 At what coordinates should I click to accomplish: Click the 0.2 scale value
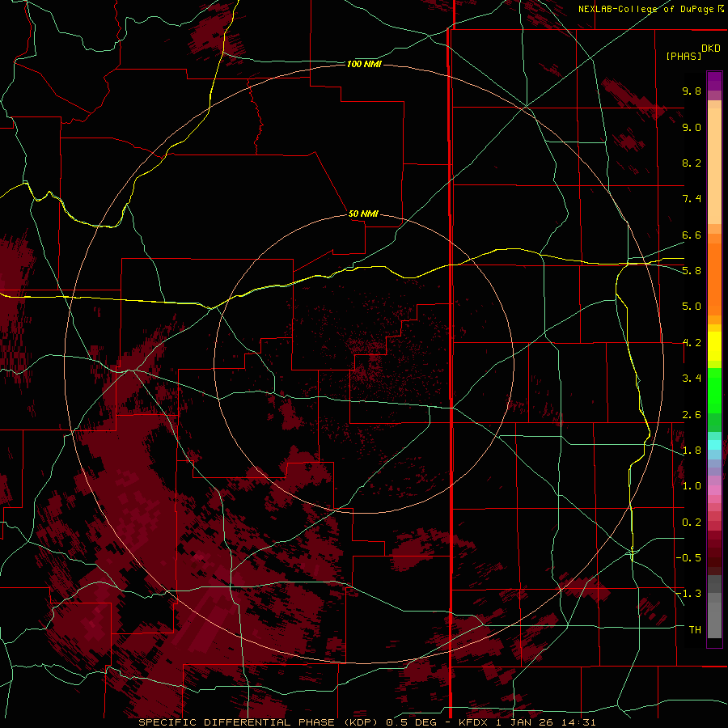point(692,523)
